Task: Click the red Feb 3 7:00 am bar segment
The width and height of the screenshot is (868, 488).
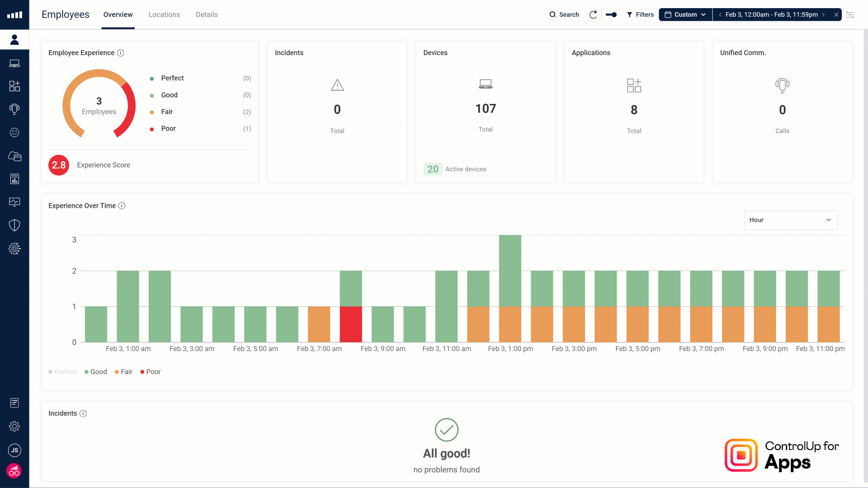Action: (350, 324)
